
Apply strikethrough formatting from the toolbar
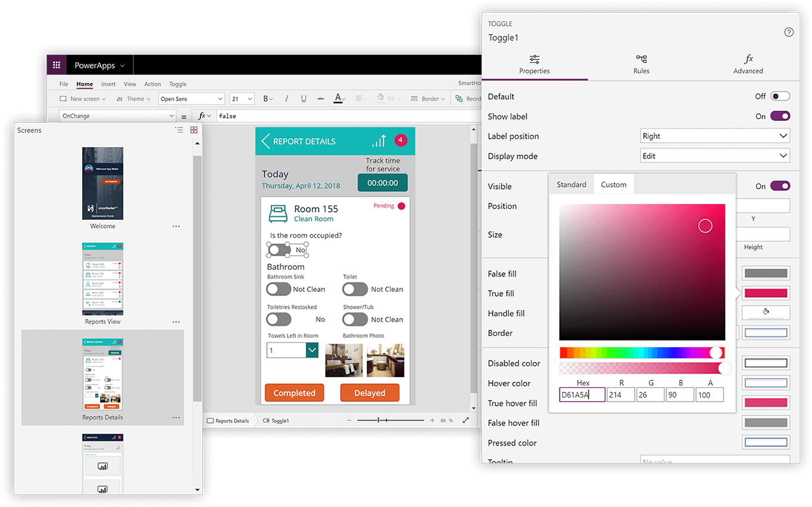pyautogui.click(x=321, y=99)
